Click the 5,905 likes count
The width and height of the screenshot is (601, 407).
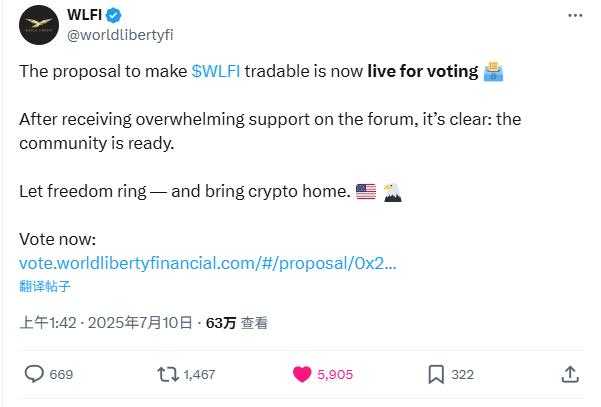[335, 374]
